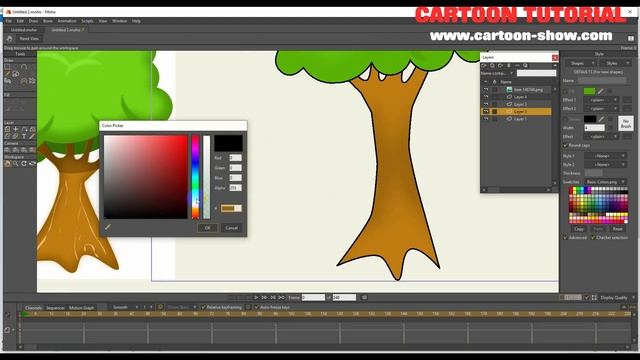Screen dimensions: 640x360
Task: Click the Copy button under swatches
Action: pos(579,229)
